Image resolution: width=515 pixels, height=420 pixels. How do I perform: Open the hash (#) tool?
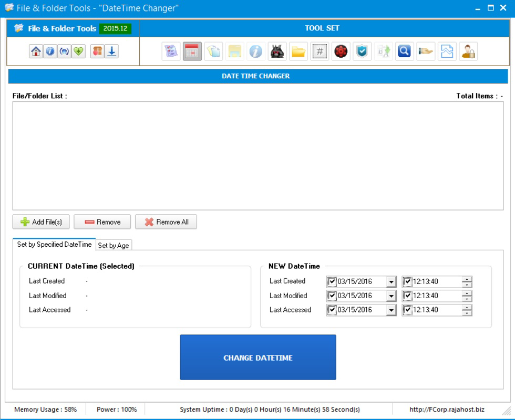click(320, 51)
